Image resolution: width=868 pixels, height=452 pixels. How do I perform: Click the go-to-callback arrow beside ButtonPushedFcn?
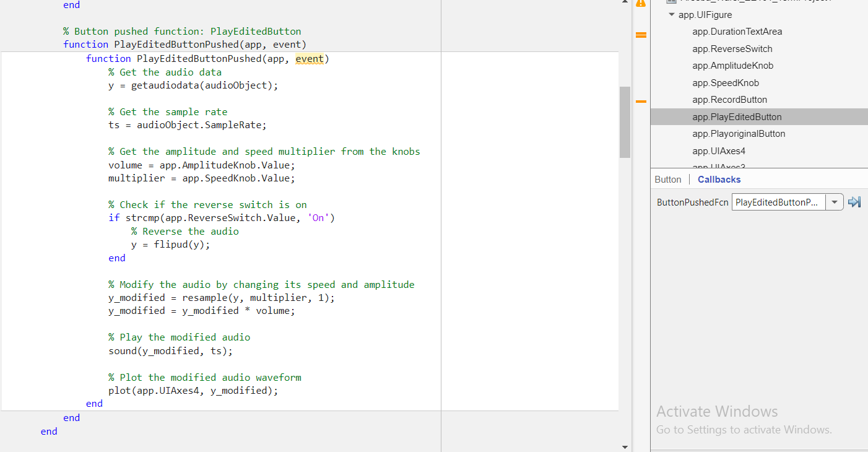click(x=854, y=201)
